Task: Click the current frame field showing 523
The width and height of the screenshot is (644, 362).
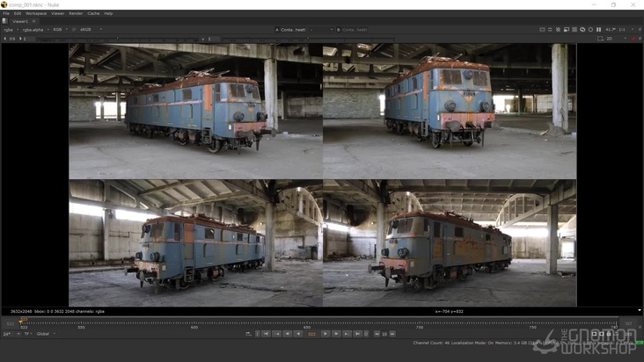Action: pyautogui.click(x=311, y=334)
